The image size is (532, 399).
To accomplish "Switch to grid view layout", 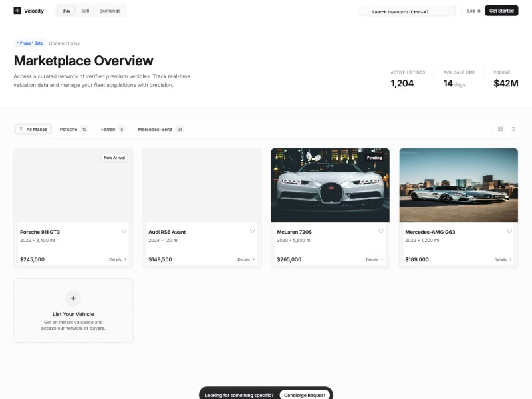I will (500, 129).
